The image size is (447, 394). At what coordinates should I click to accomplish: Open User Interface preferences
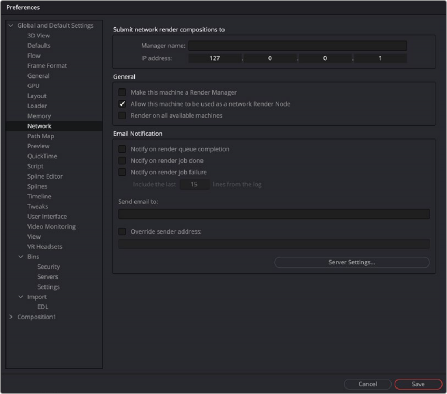point(47,216)
